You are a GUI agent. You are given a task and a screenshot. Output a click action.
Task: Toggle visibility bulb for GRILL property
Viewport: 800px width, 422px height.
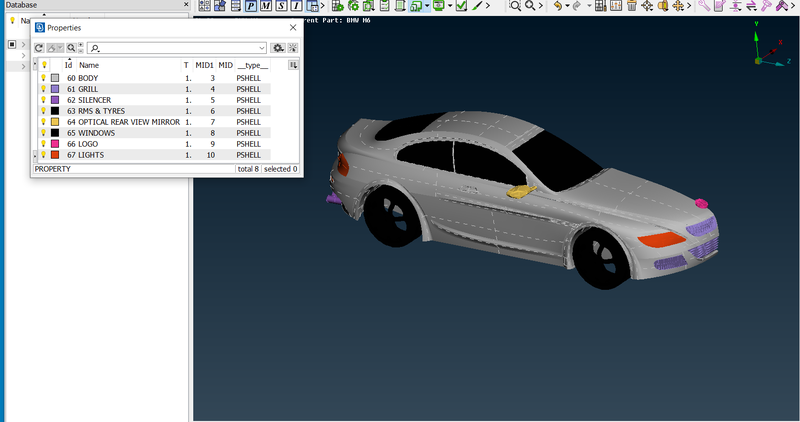(43, 89)
